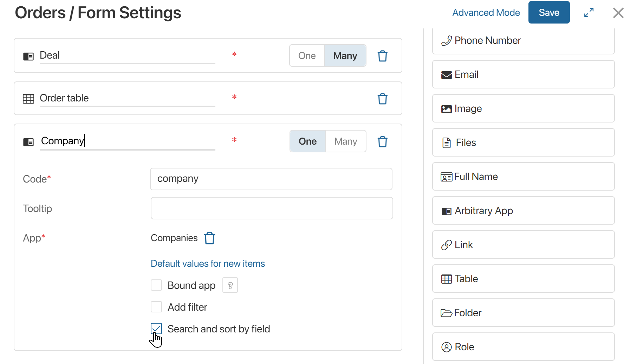The height and width of the screenshot is (364, 630).
Task: Close the Form Settings window
Action: coord(618,13)
